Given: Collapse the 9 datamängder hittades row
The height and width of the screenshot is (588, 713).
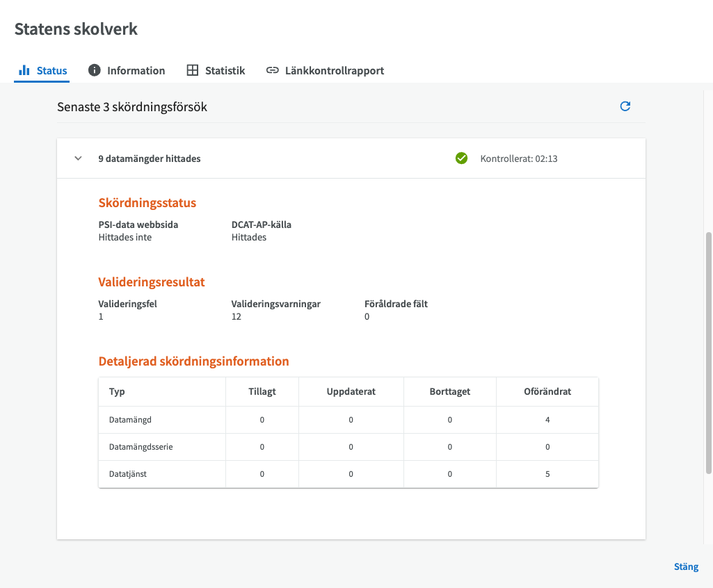Looking at the screenshot, I should click(x=78, y=158).
